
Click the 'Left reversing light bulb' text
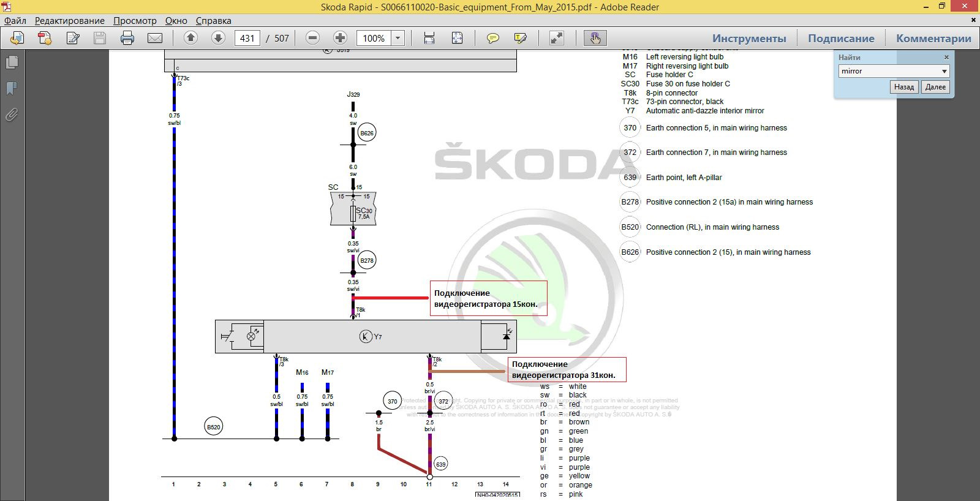[685, 57]
